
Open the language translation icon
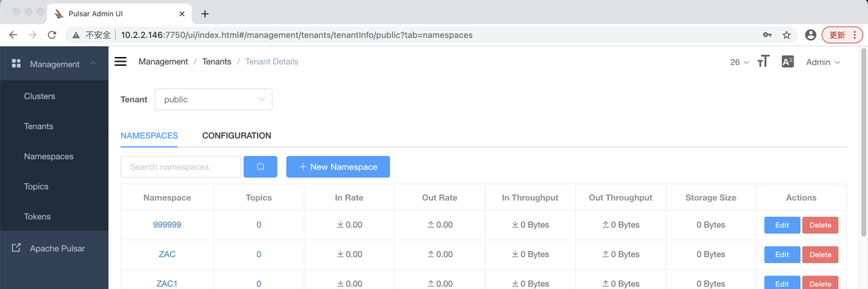pos(787,62)
